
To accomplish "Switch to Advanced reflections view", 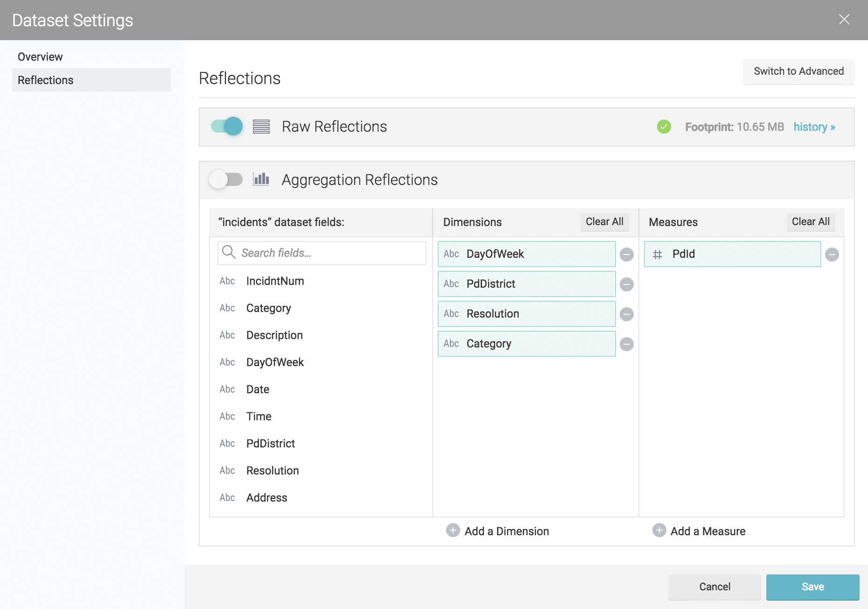I will coord(798,71).
